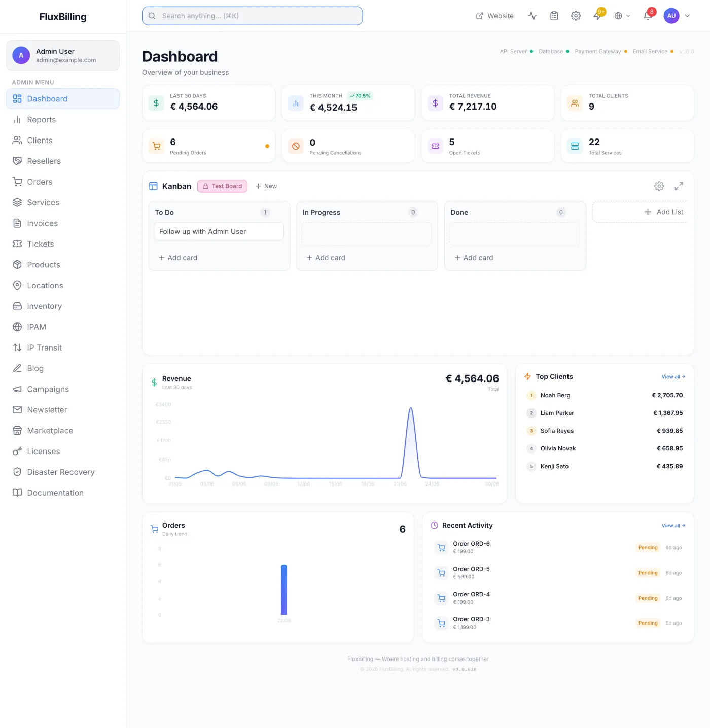
Task: Expand the Kanban board to fullscreen
Action: click(679, 186)
